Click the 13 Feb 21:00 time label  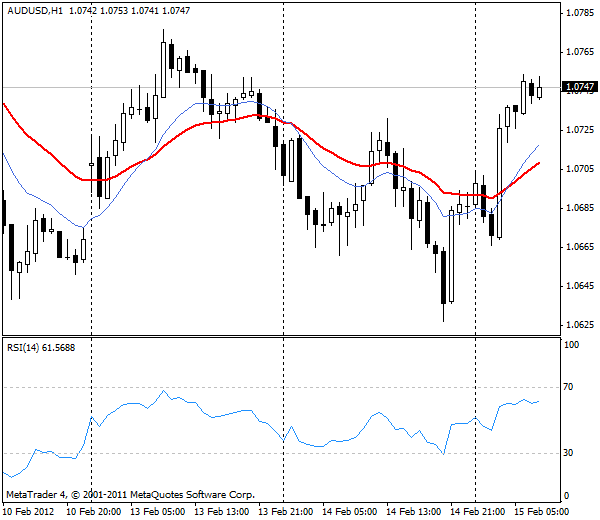coord(285,512)
